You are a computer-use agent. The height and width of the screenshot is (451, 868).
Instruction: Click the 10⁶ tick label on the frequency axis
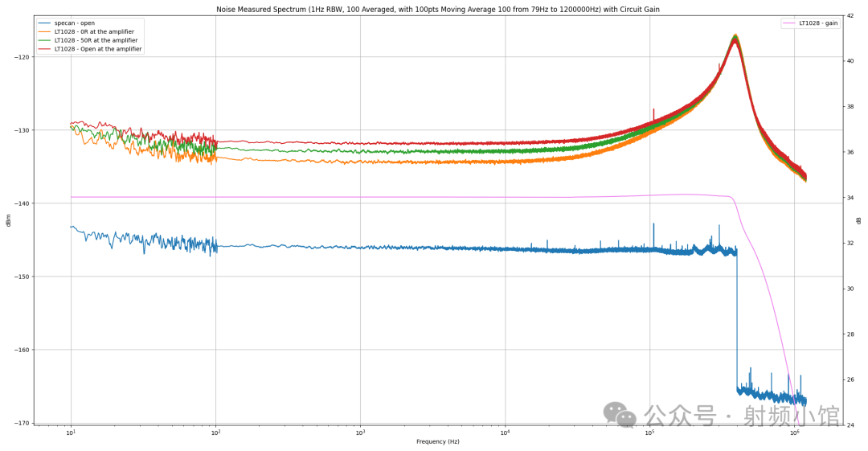[794, 433]
